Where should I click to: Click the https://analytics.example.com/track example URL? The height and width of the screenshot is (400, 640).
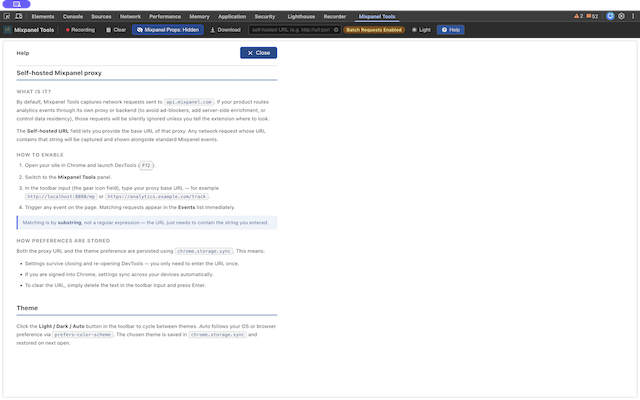157,197
